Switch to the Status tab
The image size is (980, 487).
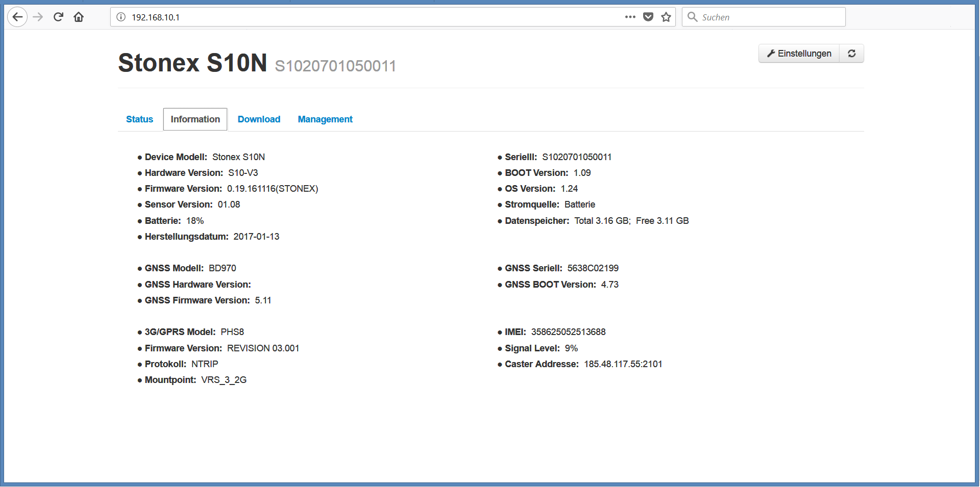tap(139, 119)
